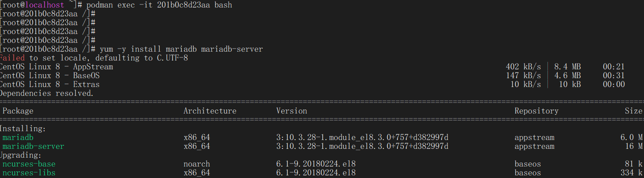Click the "Package" column header

tap(18, 111)
